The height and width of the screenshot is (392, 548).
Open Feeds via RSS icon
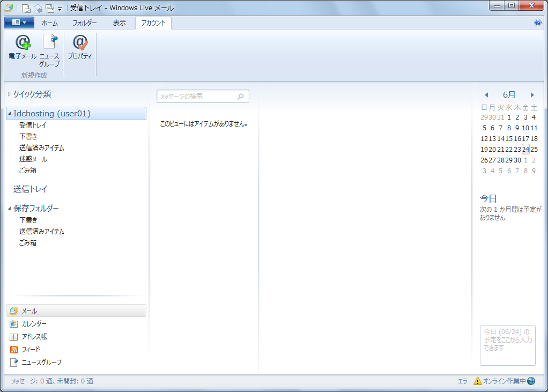click(13, 350)
